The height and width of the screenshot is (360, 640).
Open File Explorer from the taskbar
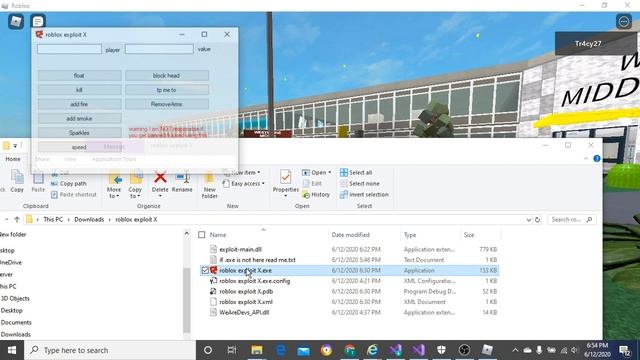pyautogui.click(x=257, y=350)
